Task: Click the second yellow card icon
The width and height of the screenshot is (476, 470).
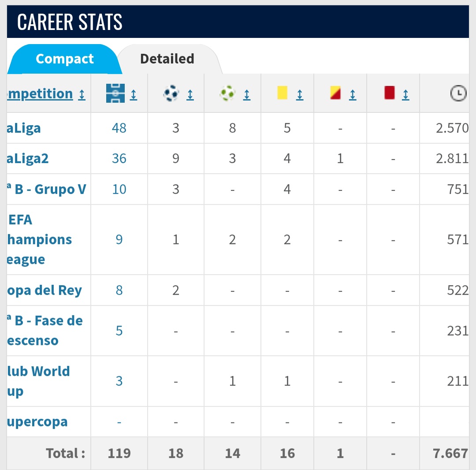Action: 336,93
